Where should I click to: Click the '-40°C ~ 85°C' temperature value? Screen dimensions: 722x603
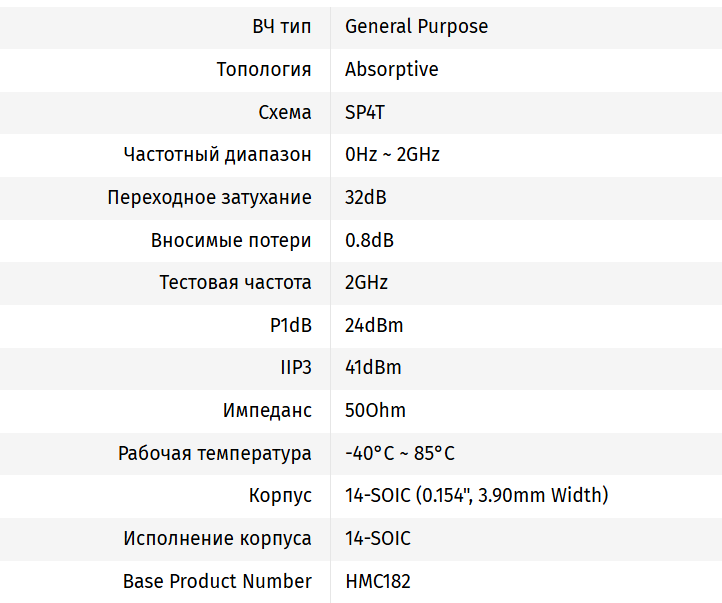click(x=400, y=454)
